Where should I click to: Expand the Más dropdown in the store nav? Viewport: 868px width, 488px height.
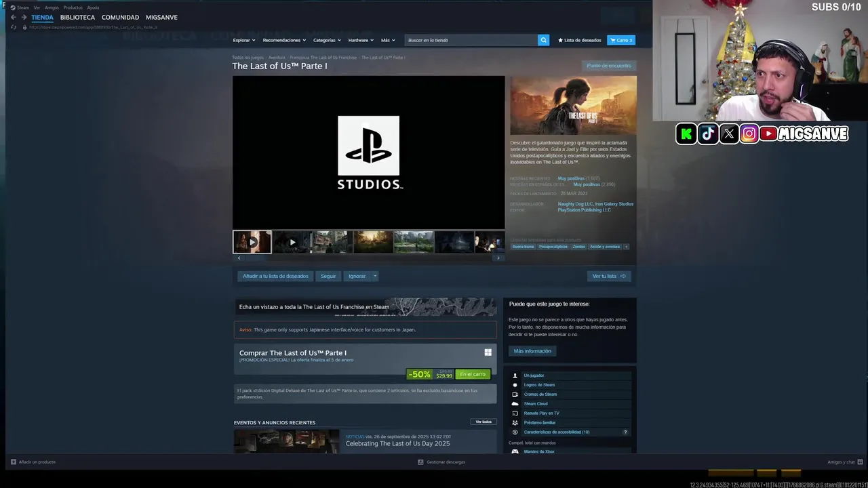[388, 40]
